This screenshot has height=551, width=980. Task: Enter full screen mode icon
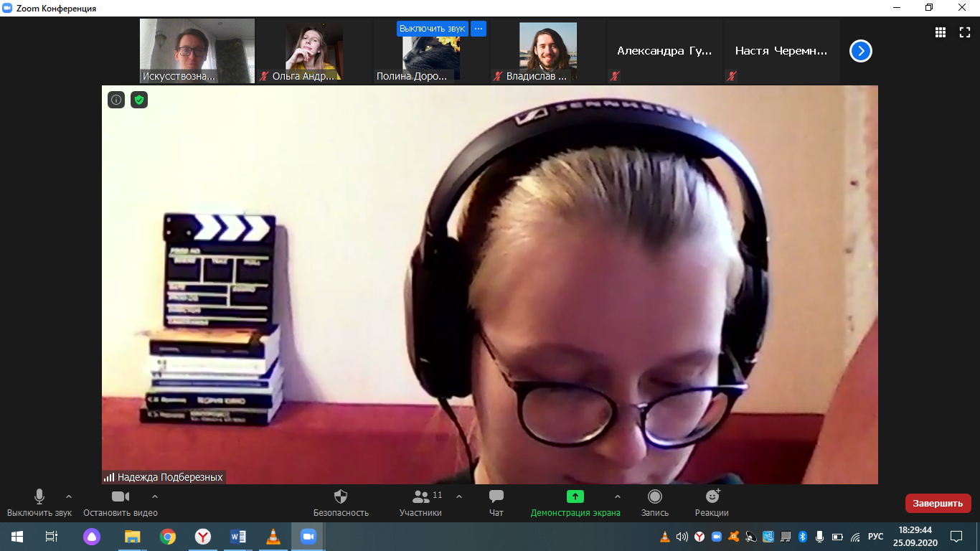965,32
